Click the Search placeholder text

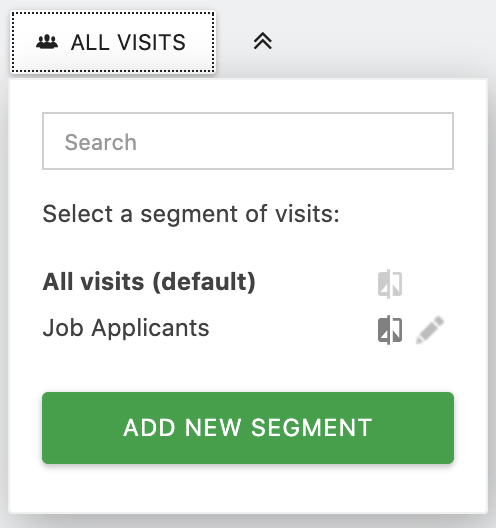tap(101, 142)
